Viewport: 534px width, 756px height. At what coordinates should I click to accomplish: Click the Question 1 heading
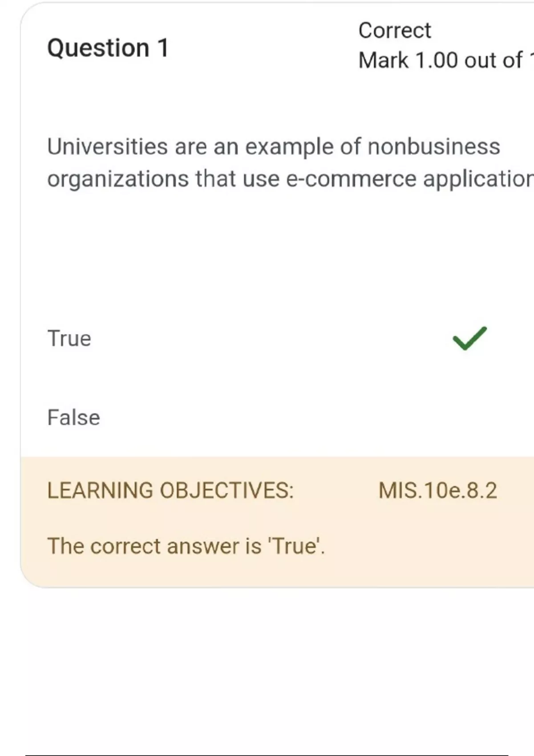tap(108, 48)
